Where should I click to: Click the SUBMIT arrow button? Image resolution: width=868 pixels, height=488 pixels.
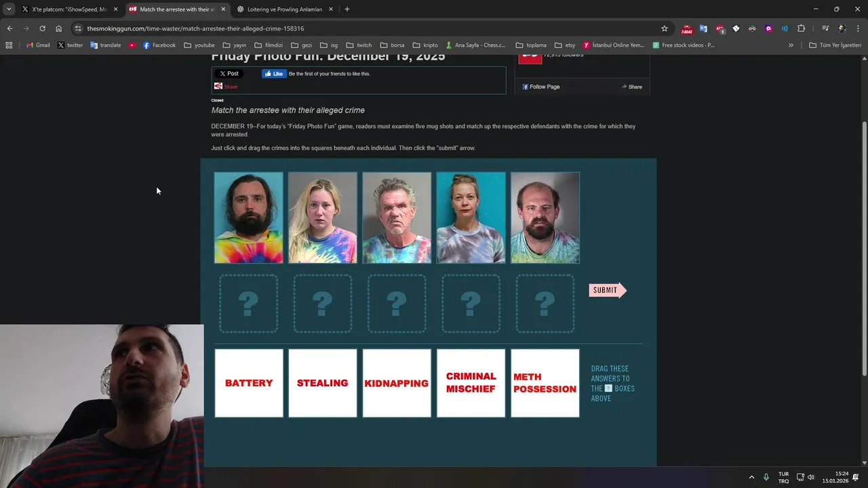tap(607, 290)
